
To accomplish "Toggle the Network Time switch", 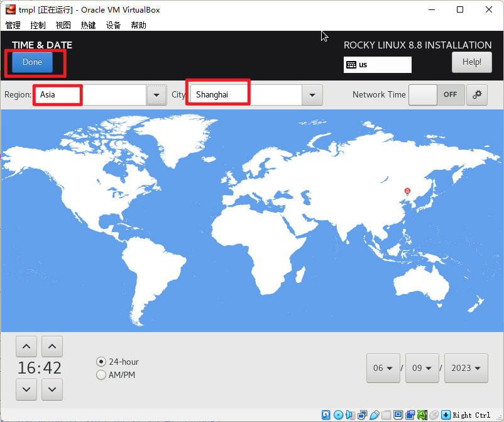I will click(437, 94).
